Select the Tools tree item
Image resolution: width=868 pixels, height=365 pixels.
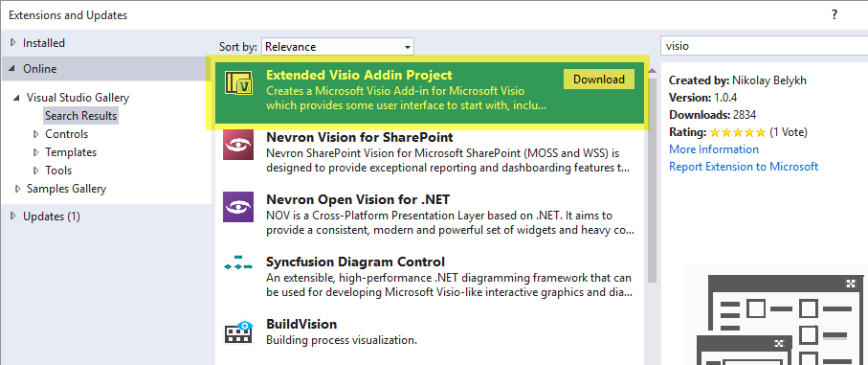(58, 171)
